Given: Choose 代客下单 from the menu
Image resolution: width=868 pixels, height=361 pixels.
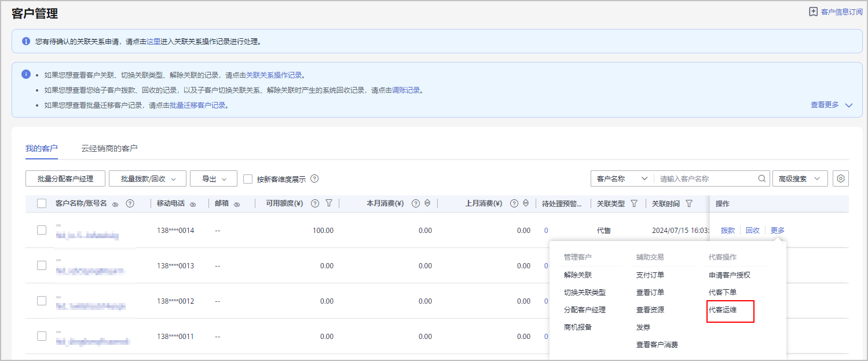Looking at the screenshot, I should point(723,293).
